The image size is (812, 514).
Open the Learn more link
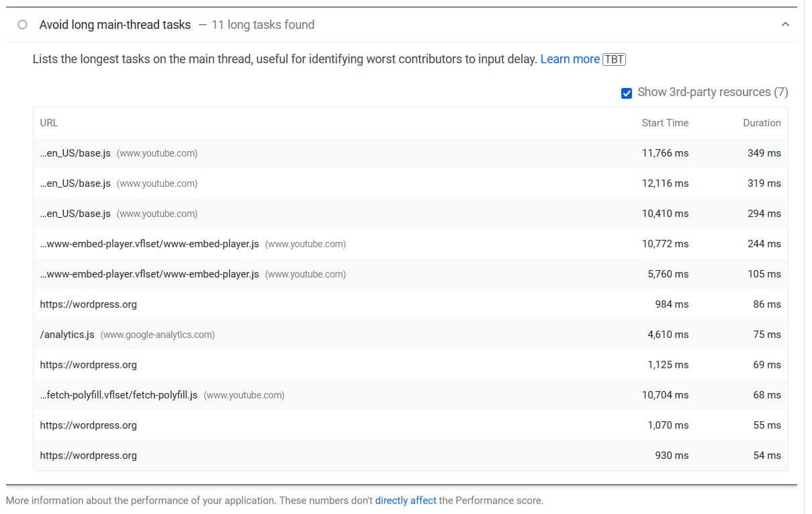(570, 59)
